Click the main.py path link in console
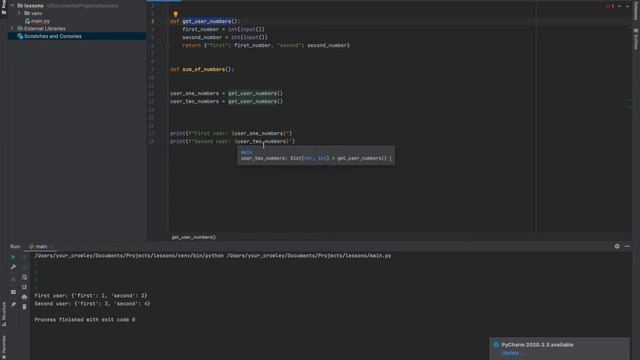This screenshot has width=640, height=360. pos(309,256)
